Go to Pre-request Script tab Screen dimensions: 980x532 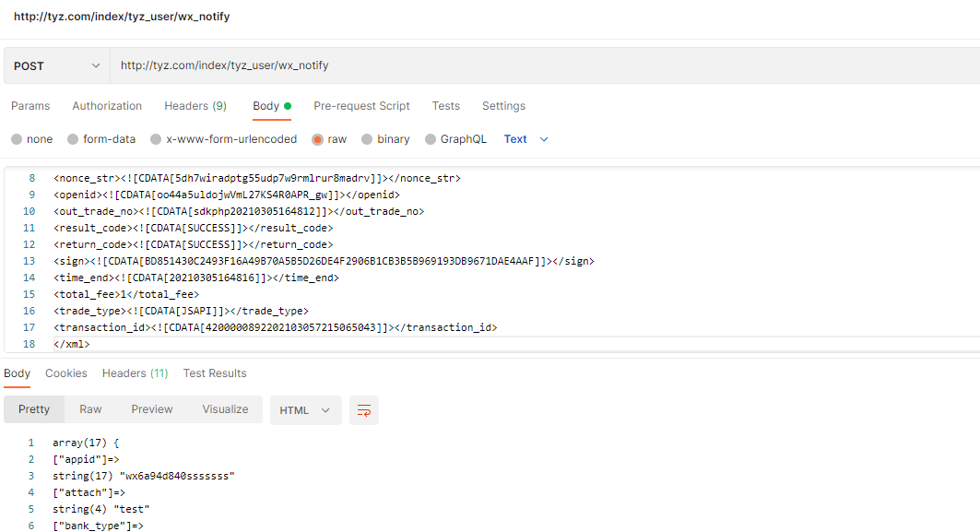[361, 106]
